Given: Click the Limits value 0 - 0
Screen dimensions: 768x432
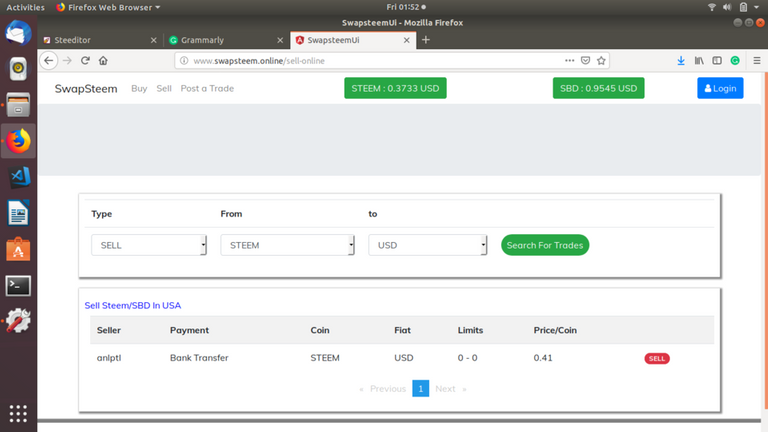Looking at the screenshot, I should point(467,358).
